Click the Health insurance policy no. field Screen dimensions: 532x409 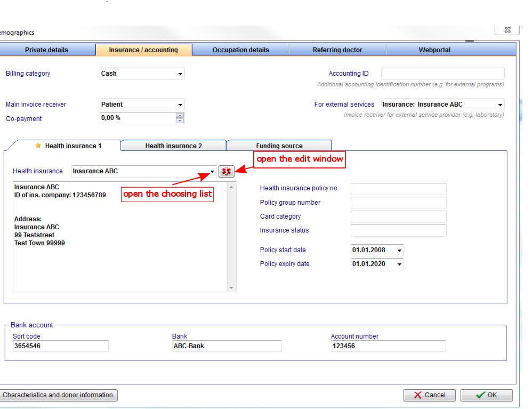(399, 189)
